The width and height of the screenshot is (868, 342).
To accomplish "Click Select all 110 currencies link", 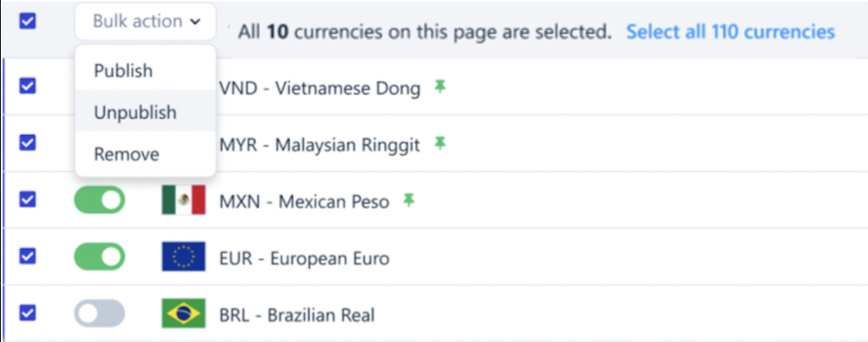I will pos(730,32).
